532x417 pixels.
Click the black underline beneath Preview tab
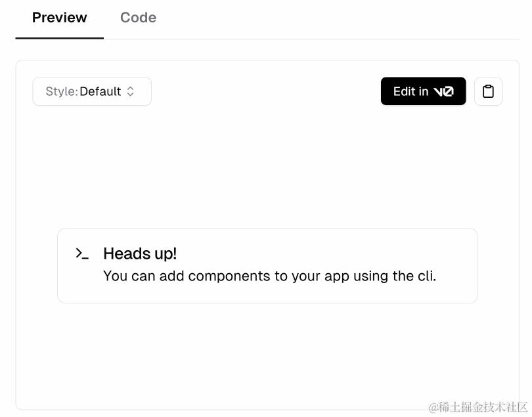59,38
